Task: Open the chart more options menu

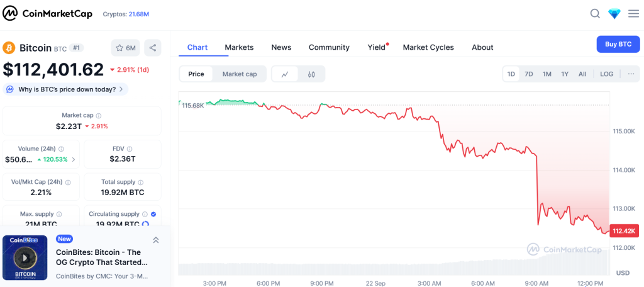Action: (x=631, y=74)
